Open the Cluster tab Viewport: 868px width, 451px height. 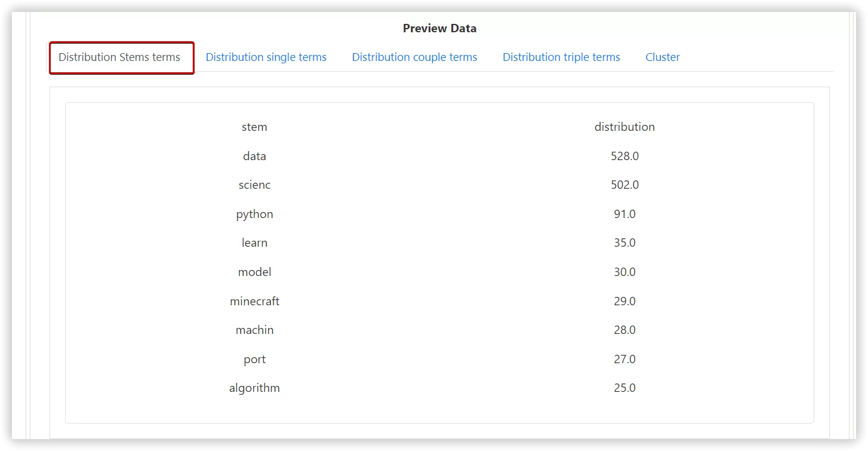[663, 57]
